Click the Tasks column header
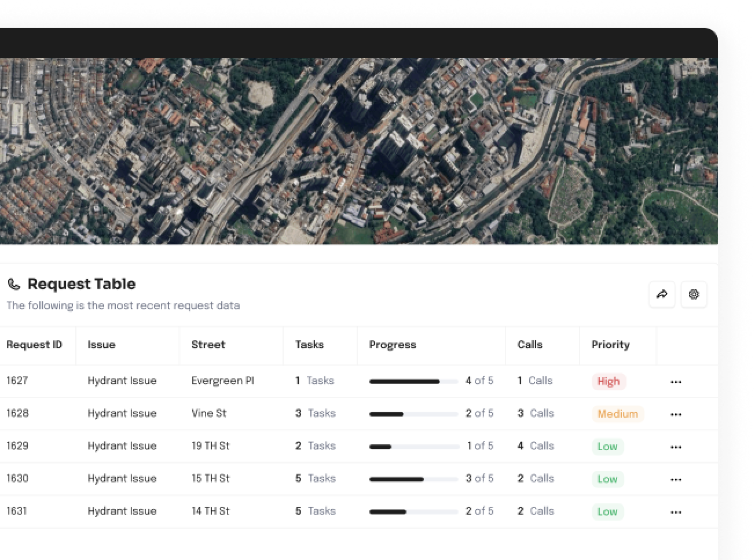Image resolution: width=755 pixels, height=560 pixels. (309, 345)
